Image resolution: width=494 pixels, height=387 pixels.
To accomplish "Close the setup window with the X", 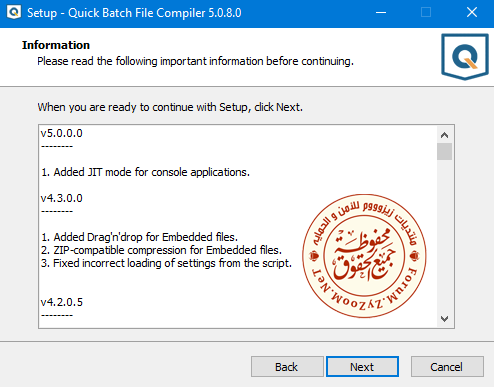I will [472, 13].
